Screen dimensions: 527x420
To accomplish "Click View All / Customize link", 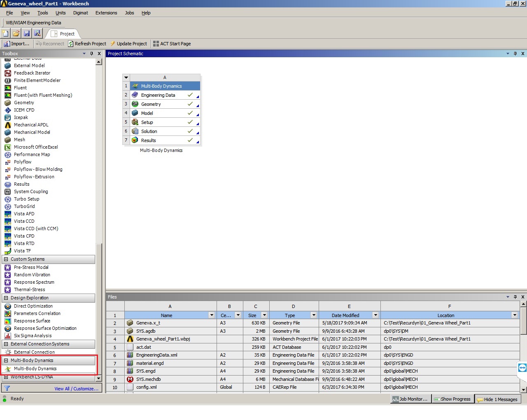I will (x=76, y=389).
